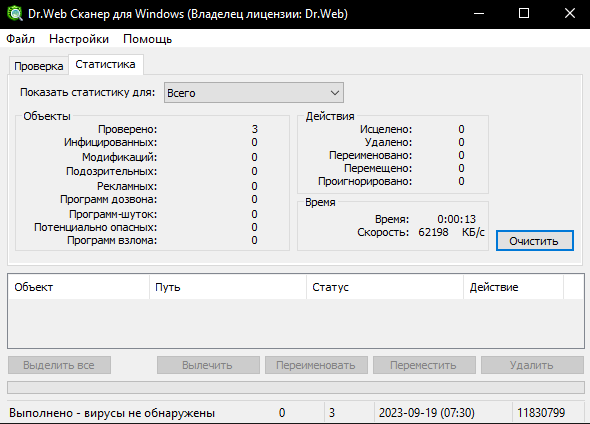
Task: Close the Dr.Web scanner window
Action: 570,14
